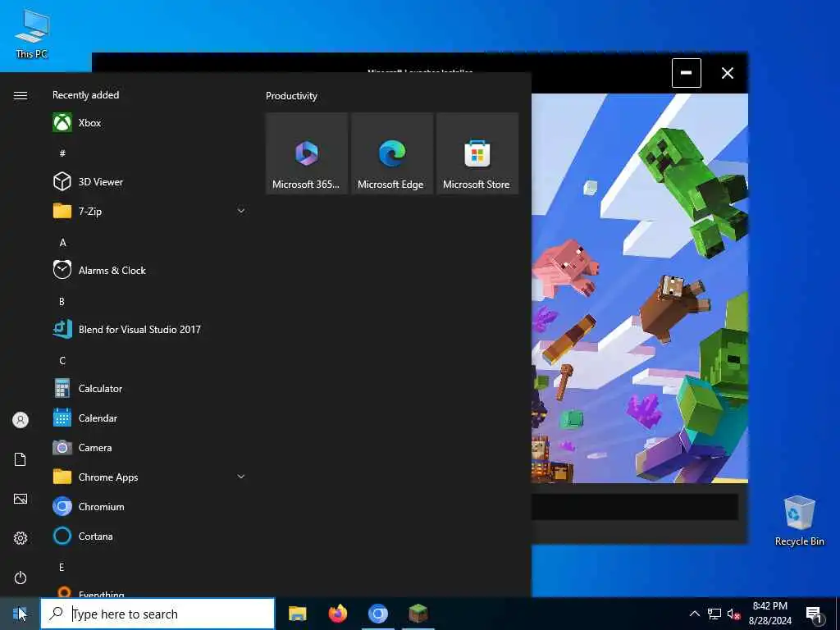The width and height of the screenshot is (840, 630).
Task: Select the This PC desktop icon
Action: click(32, 34)
